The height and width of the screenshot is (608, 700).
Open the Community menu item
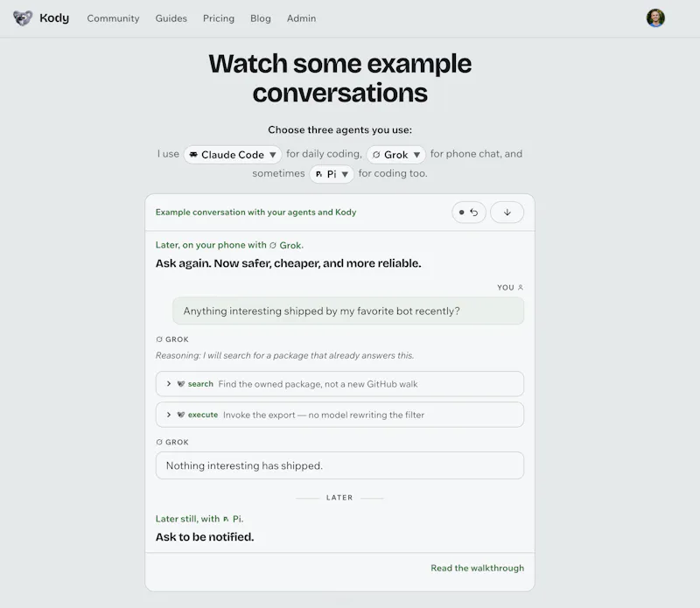(113, 18)
